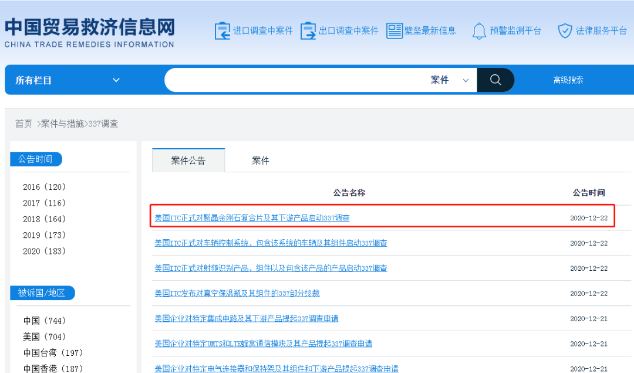Open announcement on 车辆控制系统 337 investigation
634x373 pixels.
click(x=271, y=243)
